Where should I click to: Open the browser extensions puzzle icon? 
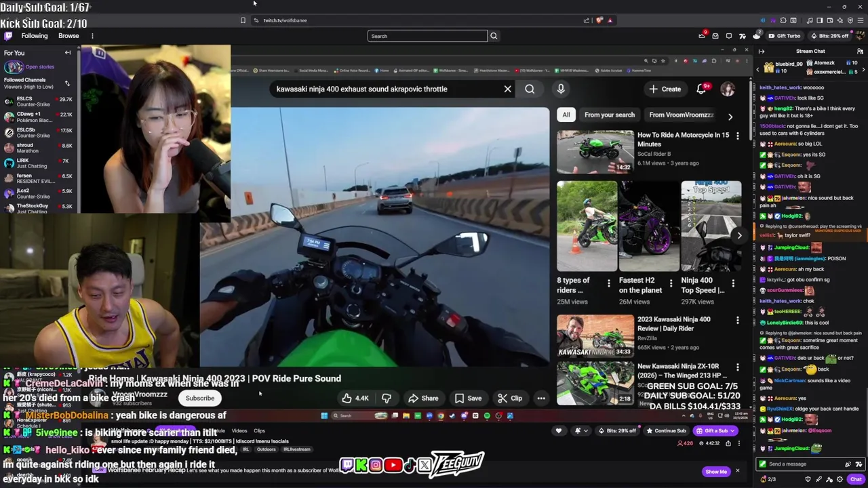tap(783, 20)
